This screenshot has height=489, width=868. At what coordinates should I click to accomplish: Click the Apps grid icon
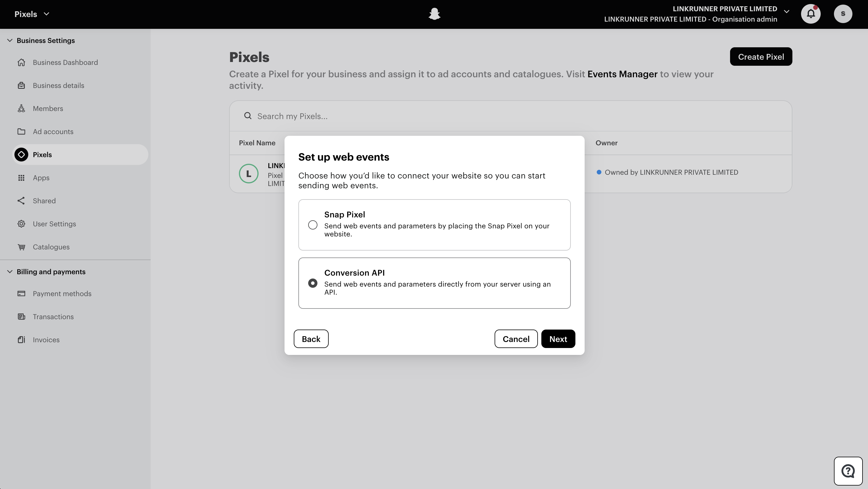(x=21, y=178)
